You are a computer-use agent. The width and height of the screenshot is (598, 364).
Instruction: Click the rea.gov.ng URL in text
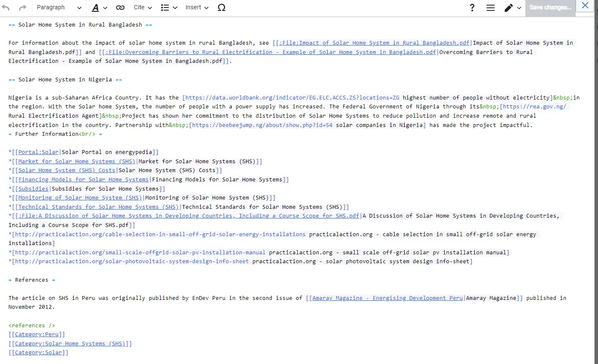(x=534, y=107)
